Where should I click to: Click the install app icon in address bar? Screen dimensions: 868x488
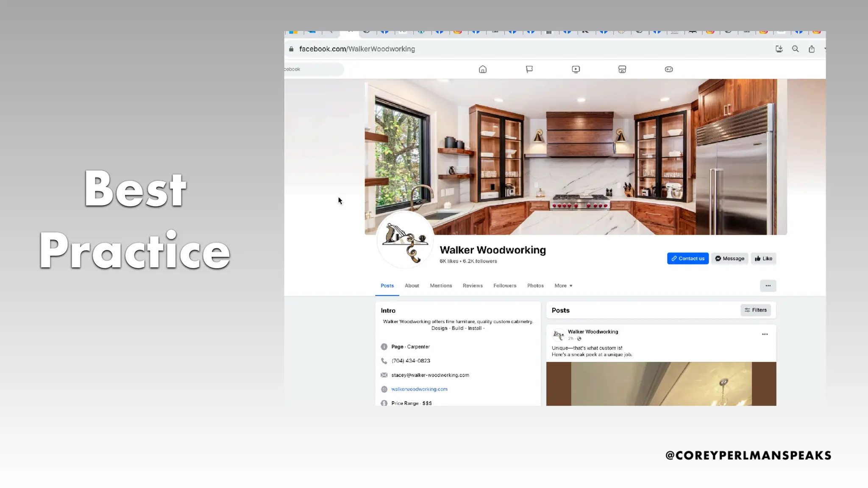779,49
